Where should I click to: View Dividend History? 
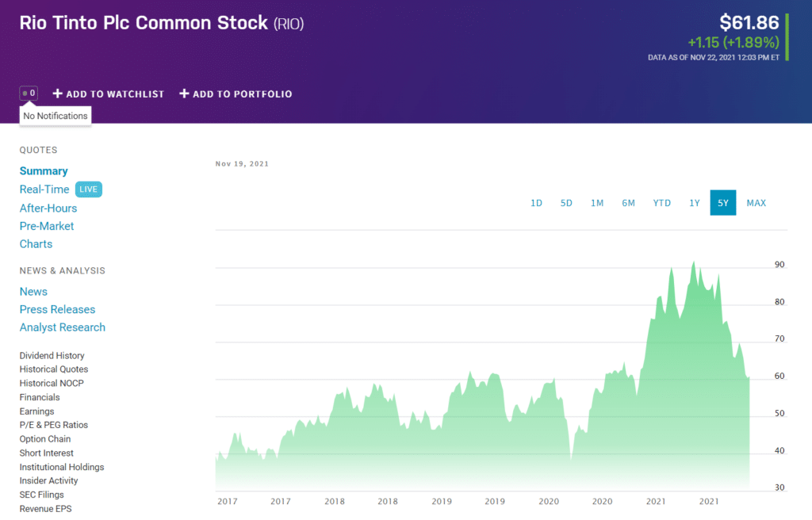coord(52,355)
